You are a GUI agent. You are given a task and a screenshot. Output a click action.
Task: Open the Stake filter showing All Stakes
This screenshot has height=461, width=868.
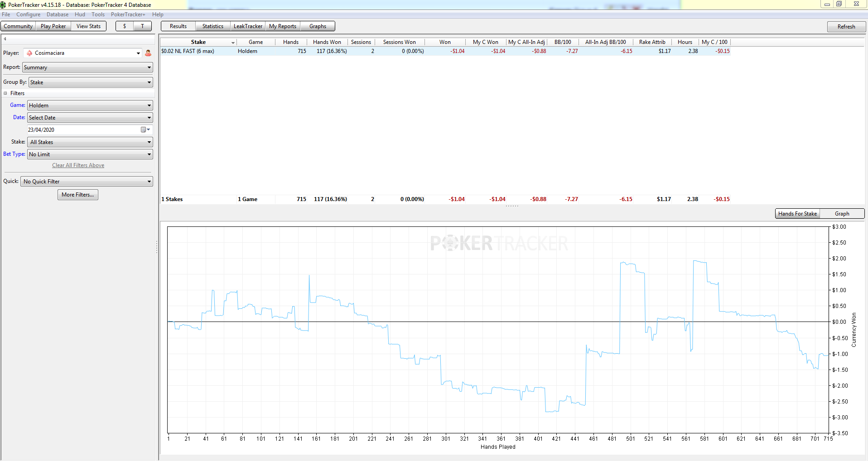[x=90, y=142]
